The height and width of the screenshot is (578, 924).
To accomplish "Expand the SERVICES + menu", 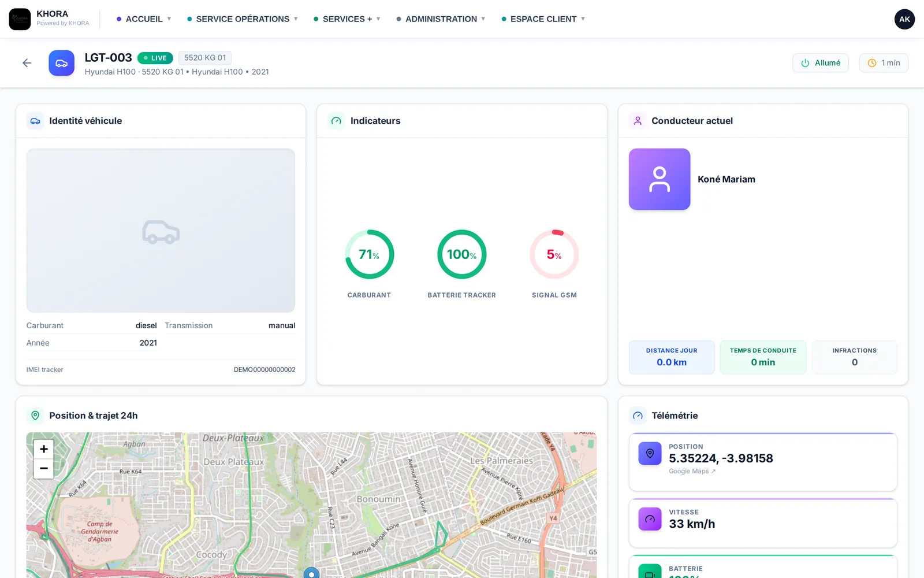I will point(347,19).
